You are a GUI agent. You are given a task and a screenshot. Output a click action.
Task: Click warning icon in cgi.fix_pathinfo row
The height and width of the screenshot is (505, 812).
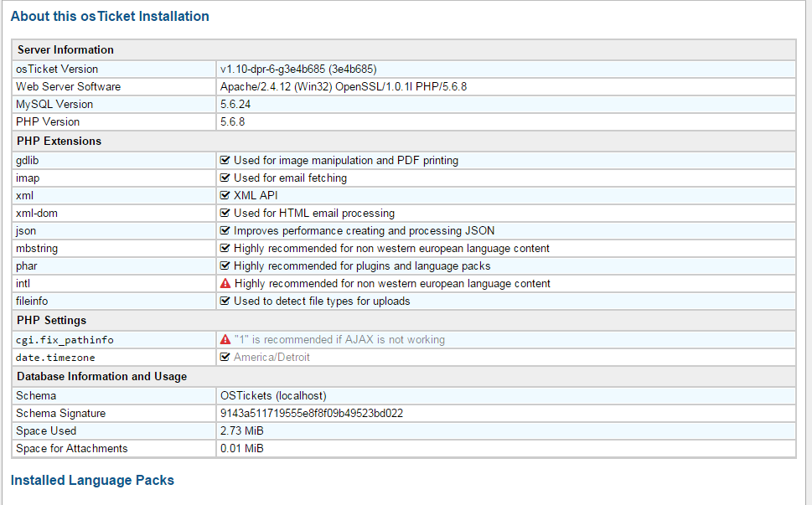[225, 340]
